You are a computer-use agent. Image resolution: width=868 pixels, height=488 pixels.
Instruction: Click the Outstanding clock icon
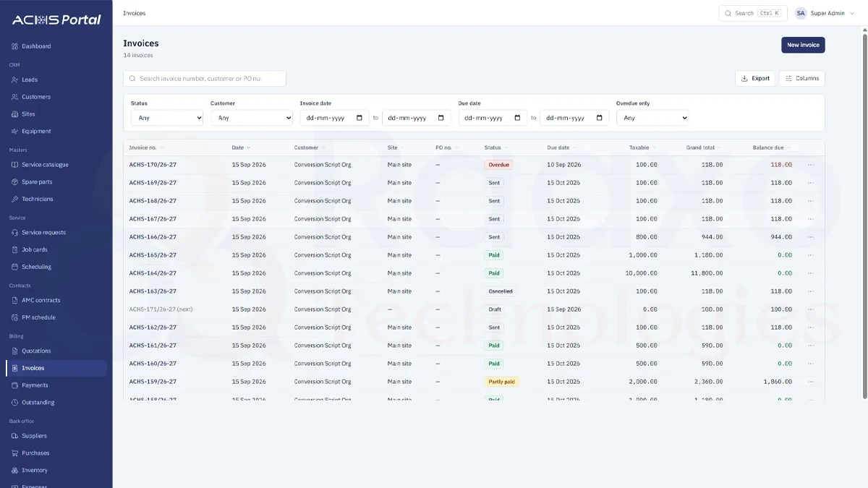(x=14, y=403)
